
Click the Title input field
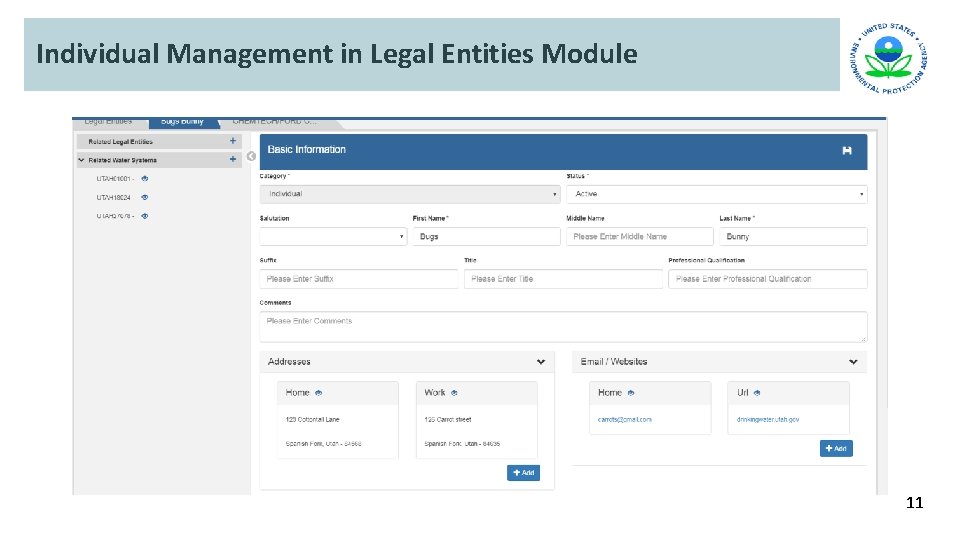563,279
